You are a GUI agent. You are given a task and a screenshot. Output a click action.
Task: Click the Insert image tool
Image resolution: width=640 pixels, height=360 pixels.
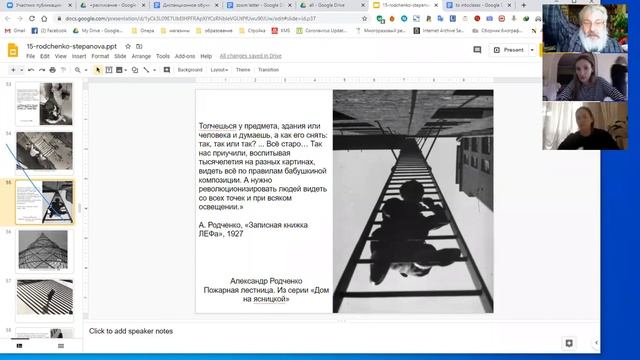pyautogui.click(x=119, y=70)
